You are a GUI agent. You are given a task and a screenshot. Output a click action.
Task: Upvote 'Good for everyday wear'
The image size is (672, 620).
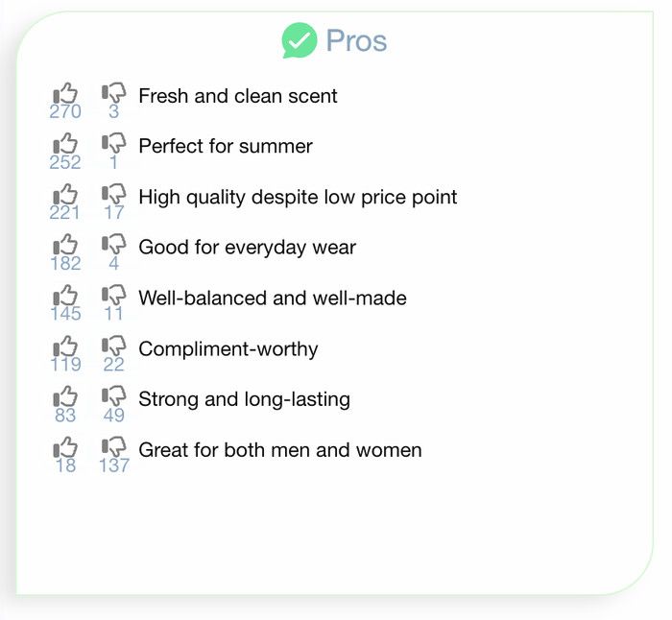[65, 244]
